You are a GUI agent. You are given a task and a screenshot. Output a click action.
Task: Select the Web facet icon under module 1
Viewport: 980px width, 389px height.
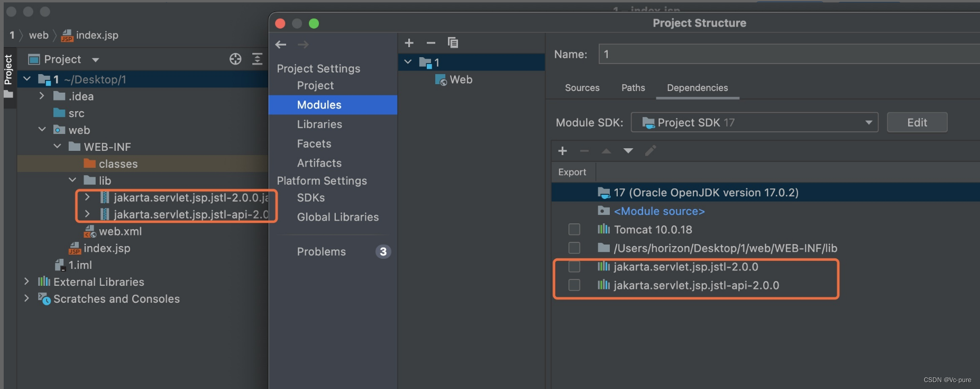click(x=441, y=80)
